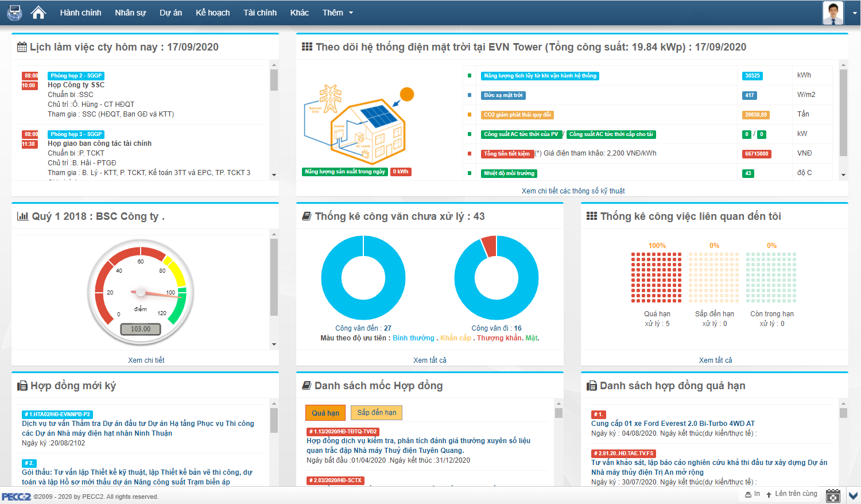861x504 pixels.
Task: Click the Home icon in navigation bar
Action: click(38, 13)
